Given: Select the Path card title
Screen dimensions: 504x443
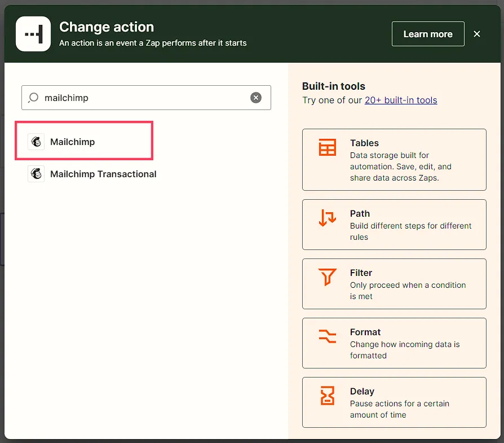Looking at the screenshot, I should point(360,213).
